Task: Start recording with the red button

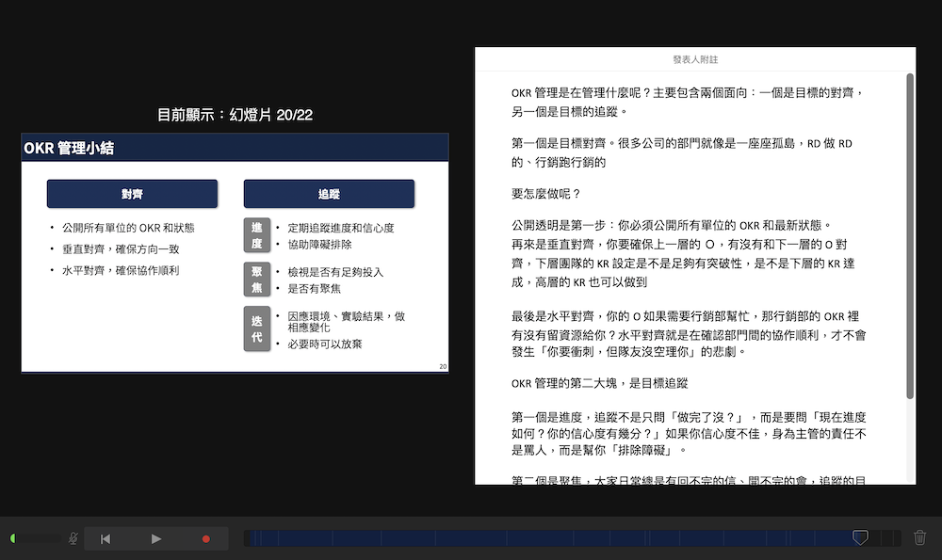Action: [206, 538]
